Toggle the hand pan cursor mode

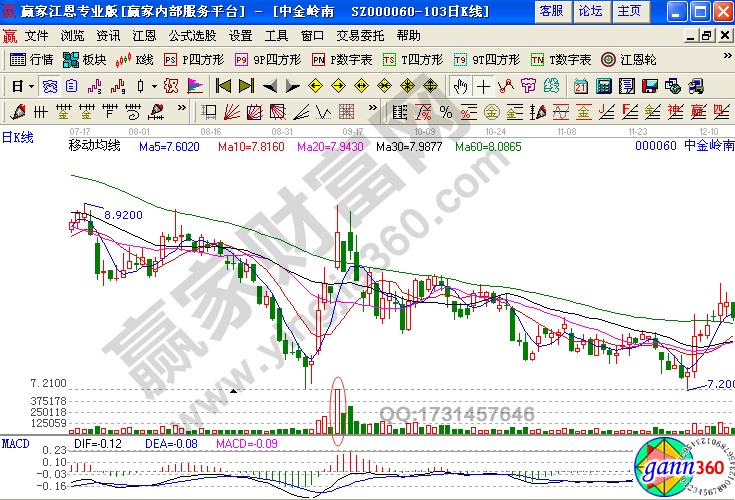(x=460, y=85)
